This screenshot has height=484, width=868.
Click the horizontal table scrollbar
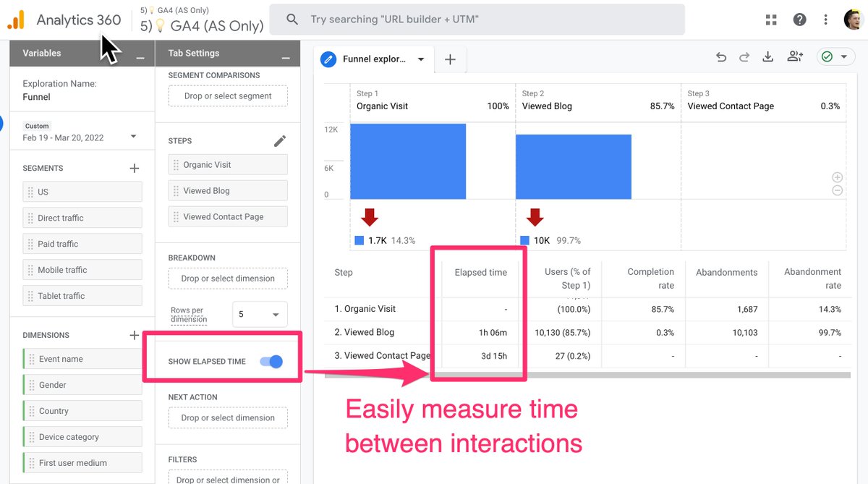(587, 375)
